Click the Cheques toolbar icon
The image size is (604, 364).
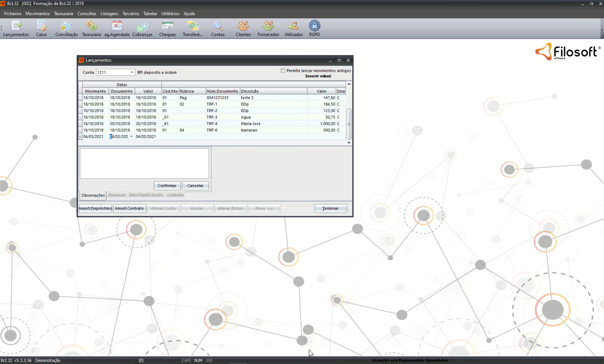click(167, 28)
